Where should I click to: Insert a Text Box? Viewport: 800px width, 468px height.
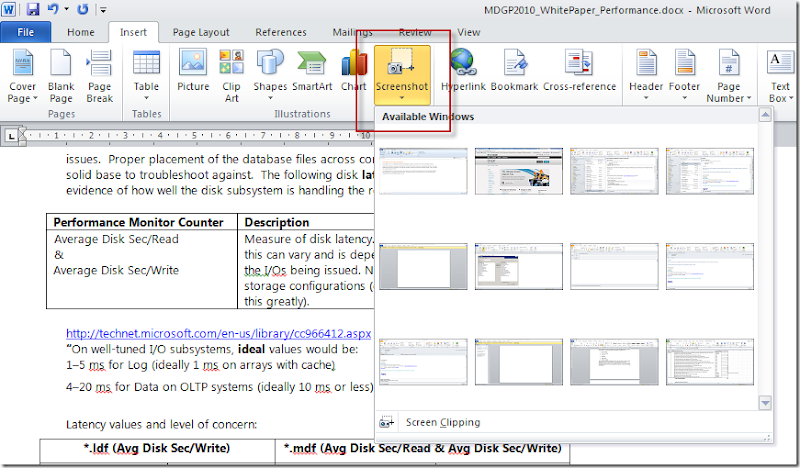click(x=780, y=76)
